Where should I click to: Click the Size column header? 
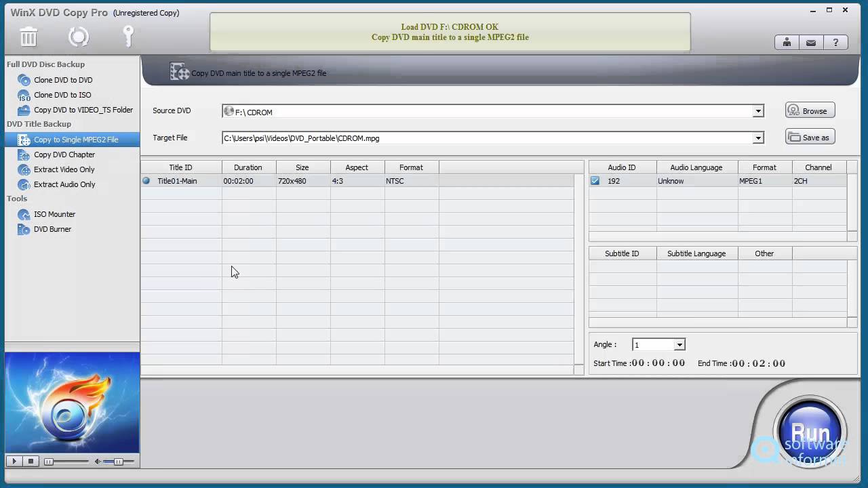tap(302, 167)
